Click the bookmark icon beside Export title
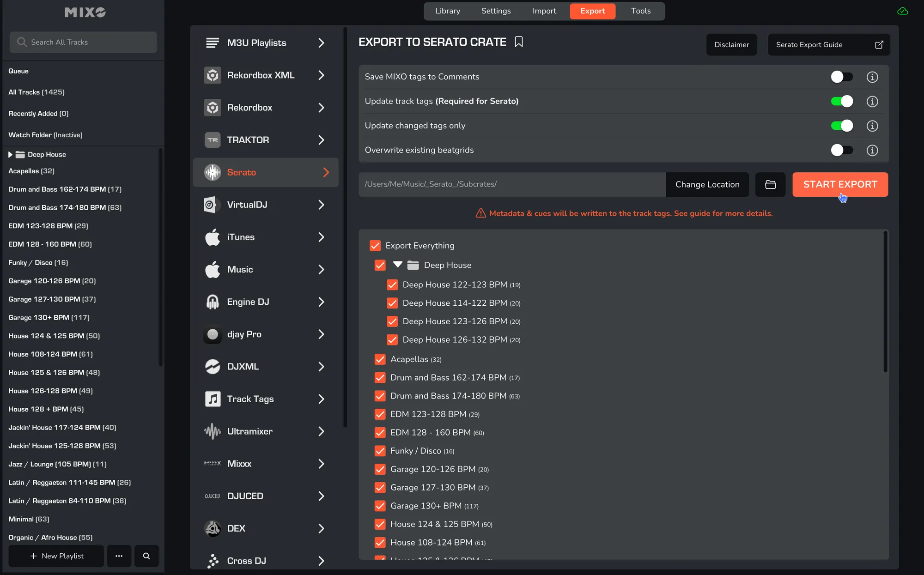Viewport: 924px width, 575px height. tap(519, 42)
